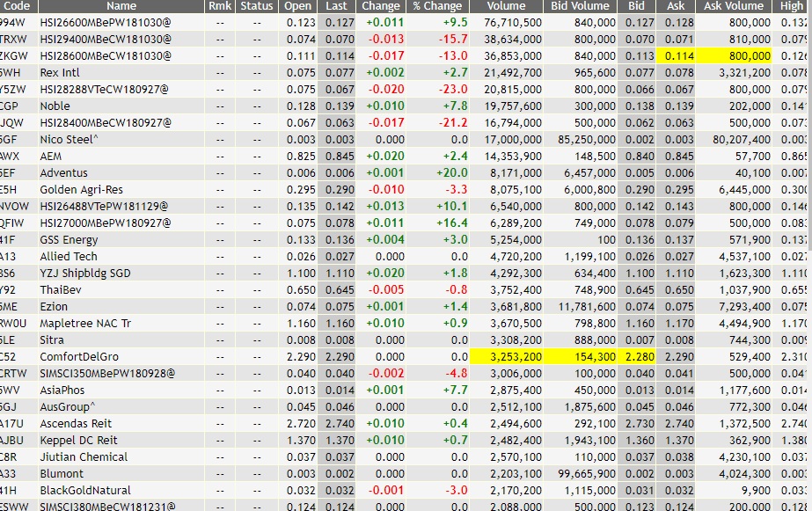Screen dimensions: 812x511
Task: Sort the table by Name column
Action: click(x=121, y=6)
